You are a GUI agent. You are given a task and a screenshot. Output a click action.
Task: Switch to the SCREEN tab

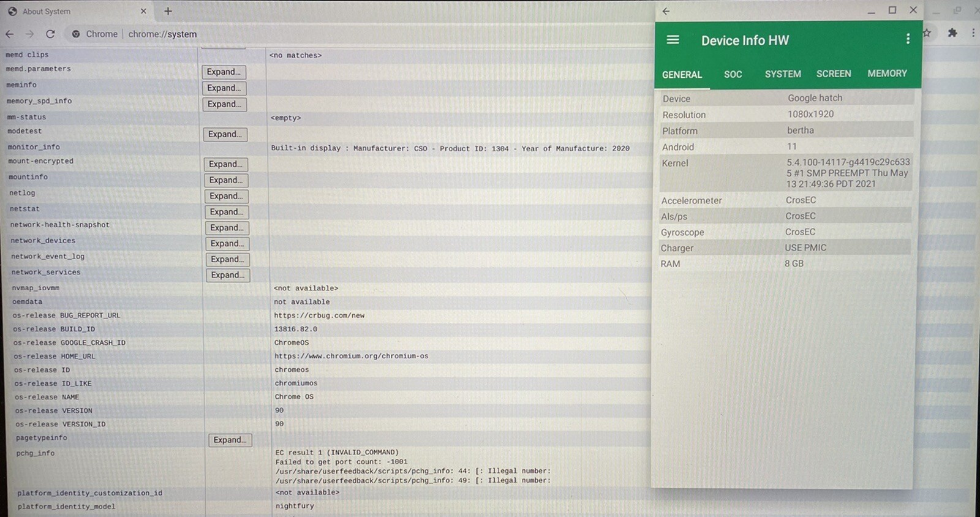tap(834, 74)
